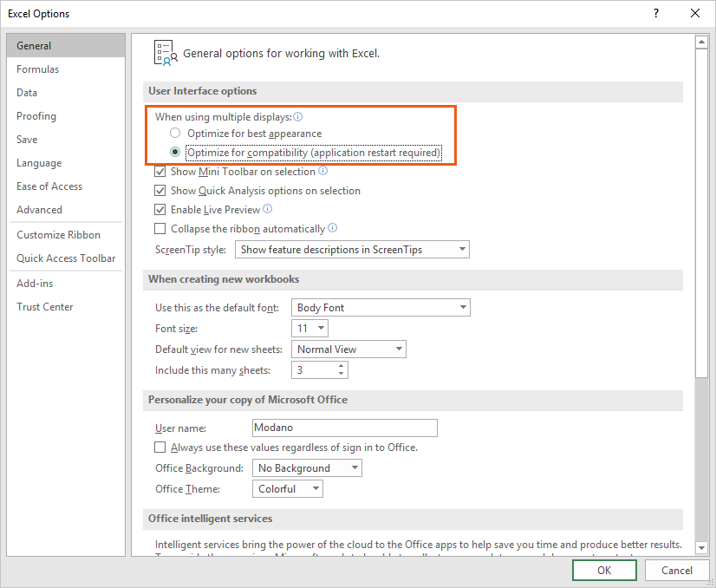The image size is (716, 588).
Task: Increase the number of sheets with up arrow
Action: 341,366
